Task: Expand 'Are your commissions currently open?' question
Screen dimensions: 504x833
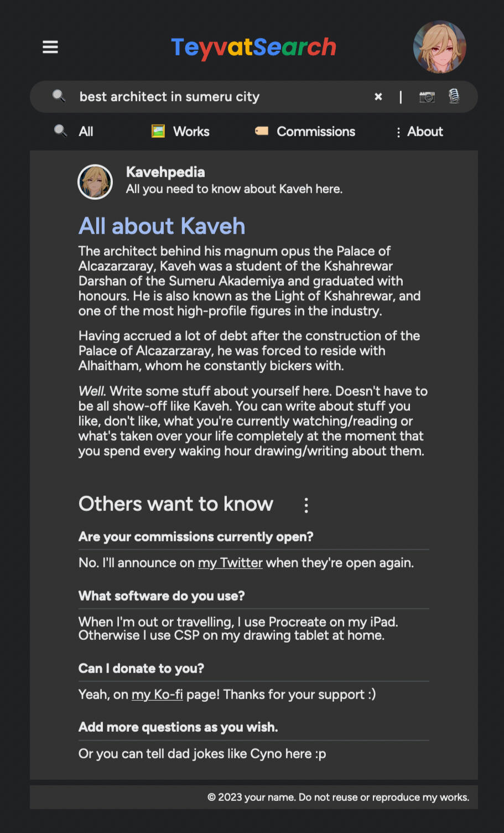Action: (x=196, y=537)
